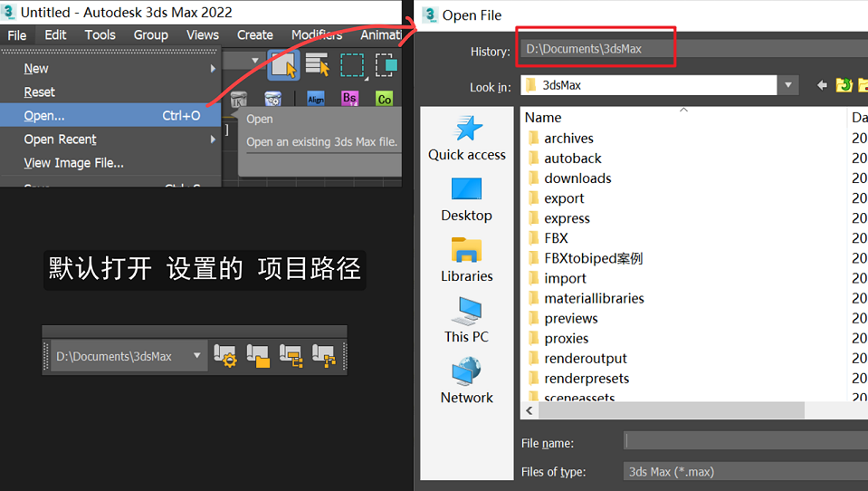
Task: Click the up one level folder icon
Action: (844, 85)
